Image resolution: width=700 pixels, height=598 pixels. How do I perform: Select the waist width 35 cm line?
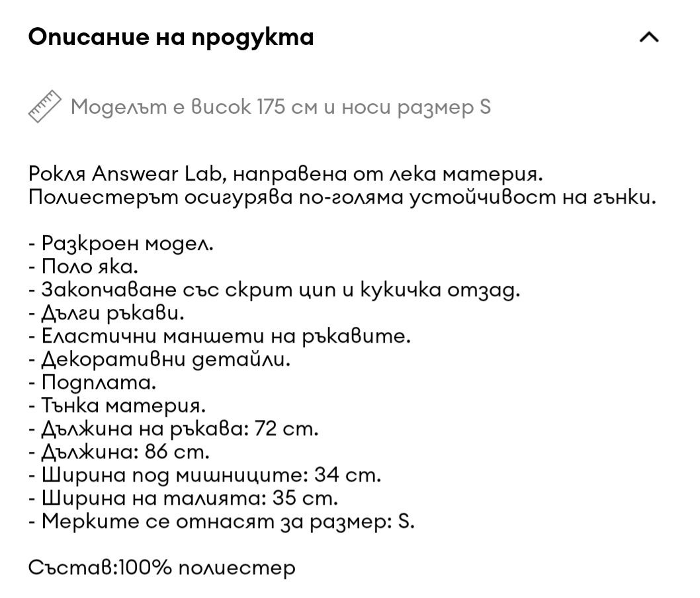click(183, 499)
